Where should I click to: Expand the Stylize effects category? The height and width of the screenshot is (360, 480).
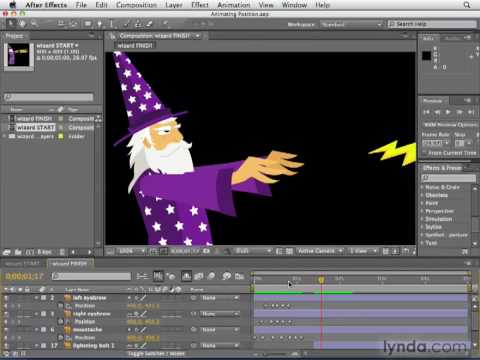[x=423, y=227]
